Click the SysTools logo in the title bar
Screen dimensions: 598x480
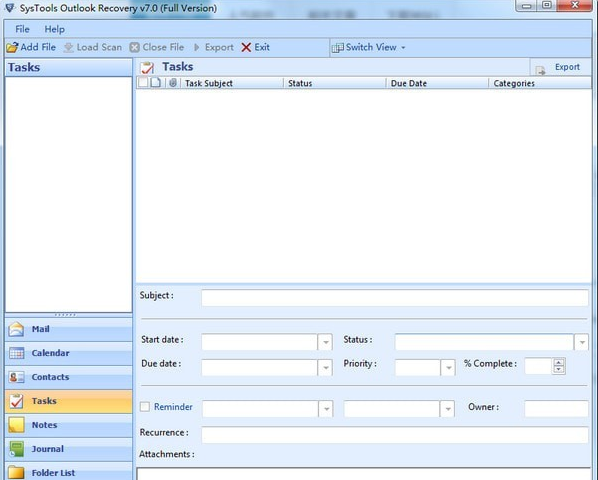click(10, 7)
